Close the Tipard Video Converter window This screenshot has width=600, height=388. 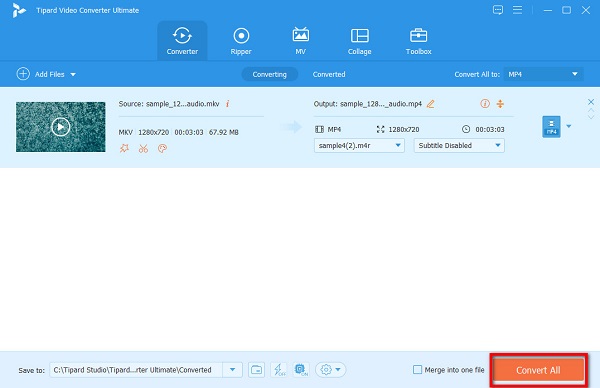[x=585, y=10]
